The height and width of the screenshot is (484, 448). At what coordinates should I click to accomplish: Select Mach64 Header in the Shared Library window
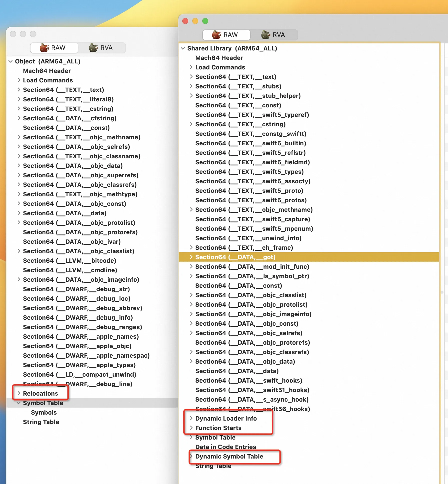pyautogui.click(x=219, y=58)
